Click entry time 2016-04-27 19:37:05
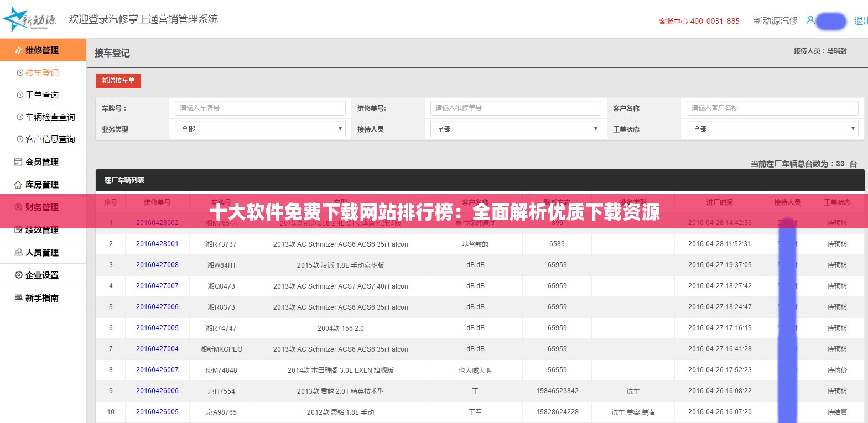 point(720,265)
